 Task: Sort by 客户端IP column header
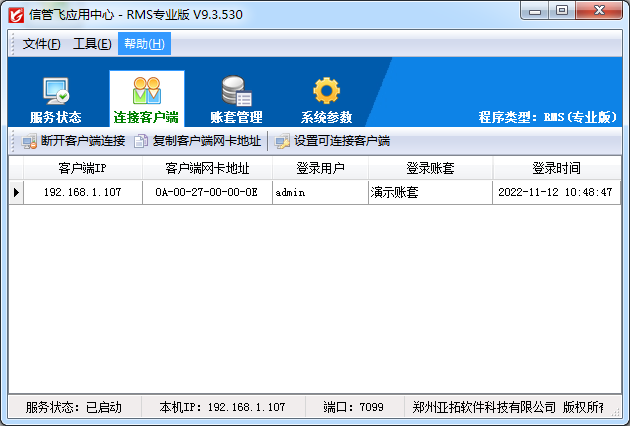(82, 168)
